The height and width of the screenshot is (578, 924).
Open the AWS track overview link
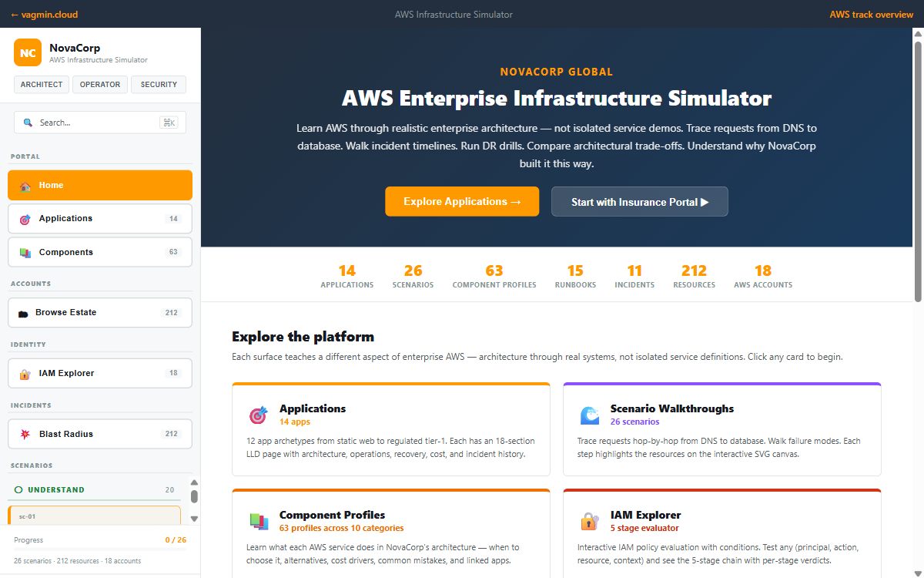point(871,14)
